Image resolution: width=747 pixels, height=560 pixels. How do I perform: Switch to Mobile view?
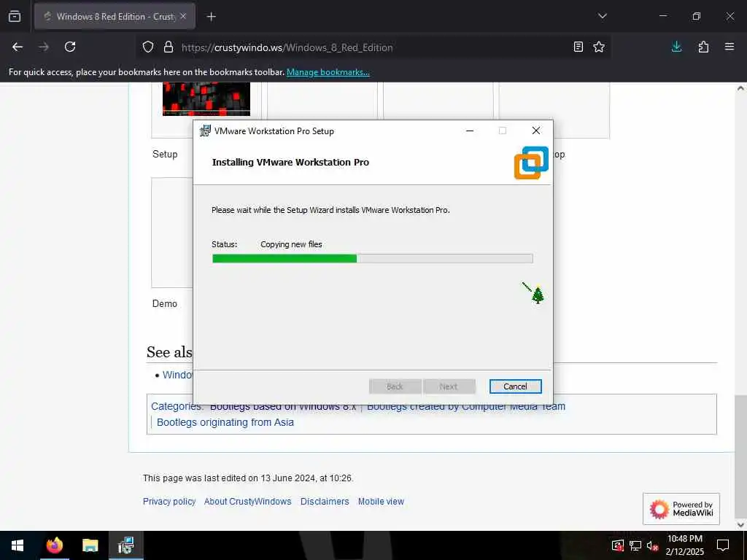tap(381, 502)
